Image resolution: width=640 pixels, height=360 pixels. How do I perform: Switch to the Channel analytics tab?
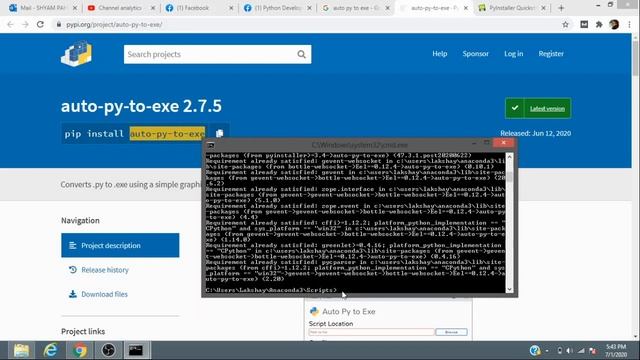[x=121, y=8]
